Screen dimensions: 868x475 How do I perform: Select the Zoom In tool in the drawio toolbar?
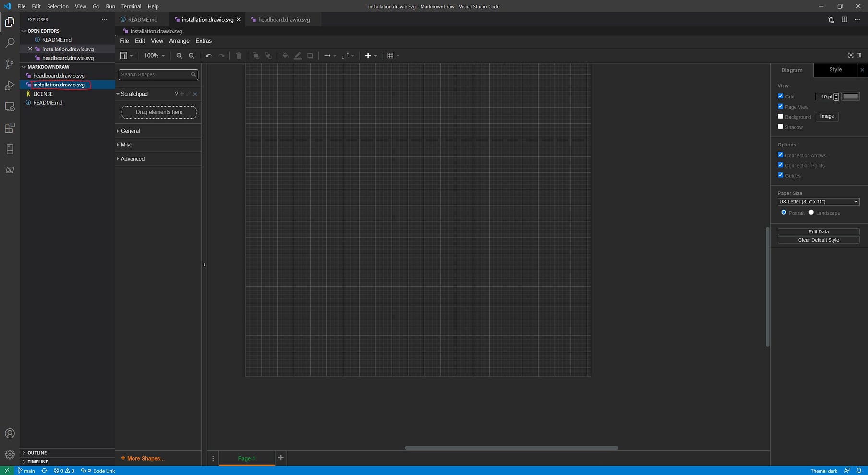[179, 55]
